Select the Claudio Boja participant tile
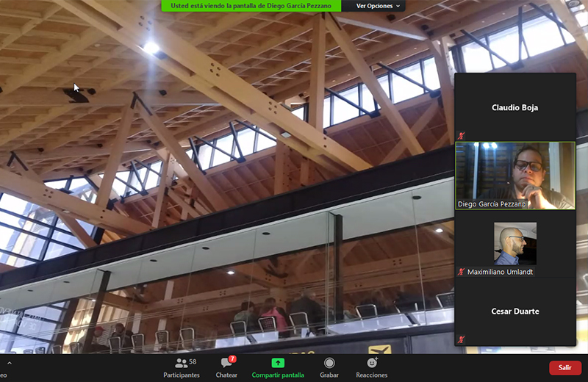 [514, 107]
